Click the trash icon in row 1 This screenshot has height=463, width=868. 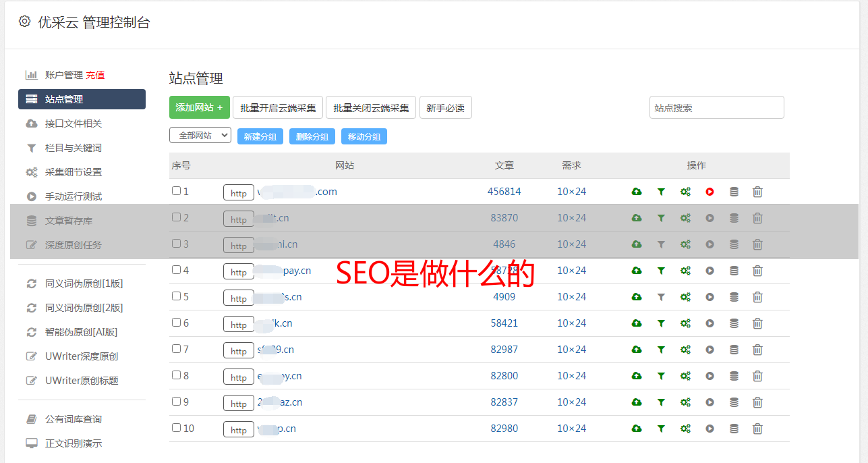(x=757, y=192)
